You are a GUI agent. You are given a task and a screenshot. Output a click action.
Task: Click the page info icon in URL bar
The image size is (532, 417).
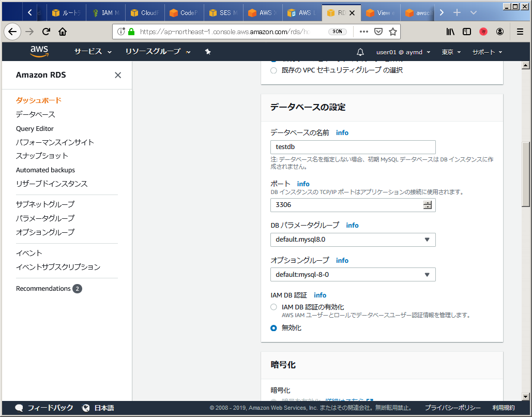[121, 32]
